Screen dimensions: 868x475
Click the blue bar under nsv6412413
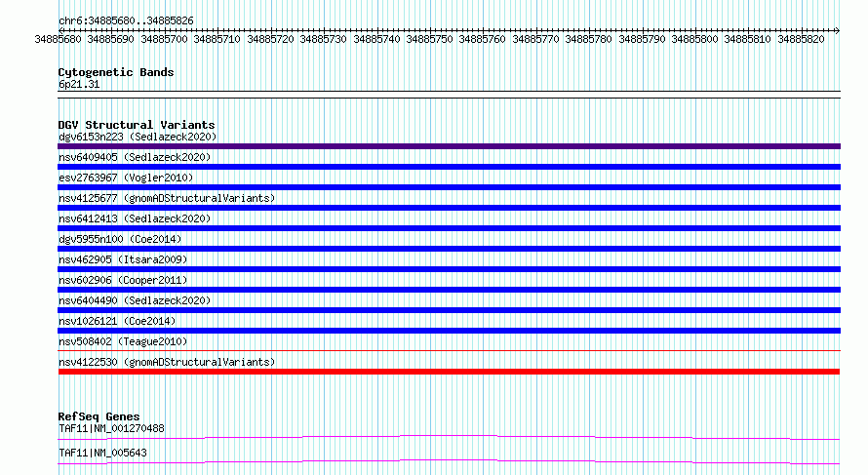tap(449, 228)
